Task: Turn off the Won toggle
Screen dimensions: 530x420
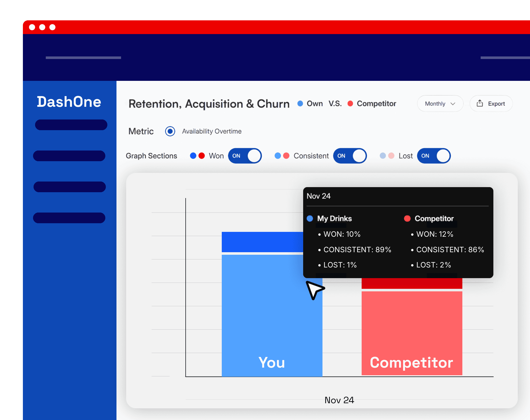Action: tap(245, 156)
